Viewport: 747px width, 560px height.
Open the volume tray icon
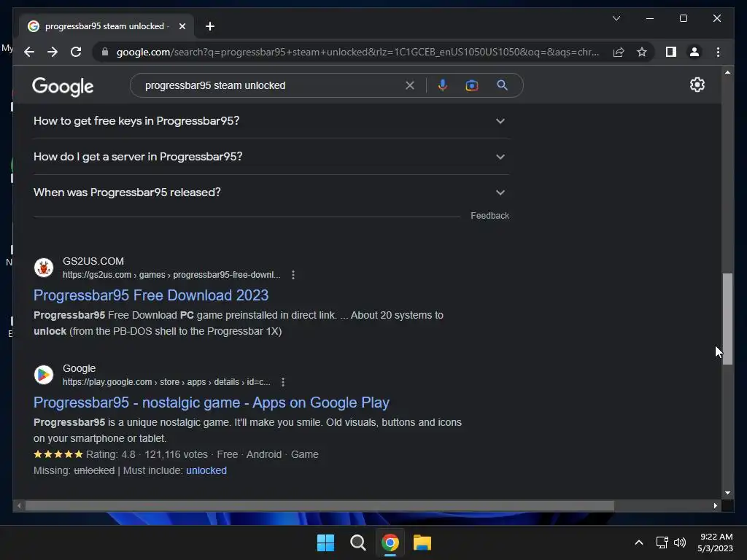pos(680,542)
